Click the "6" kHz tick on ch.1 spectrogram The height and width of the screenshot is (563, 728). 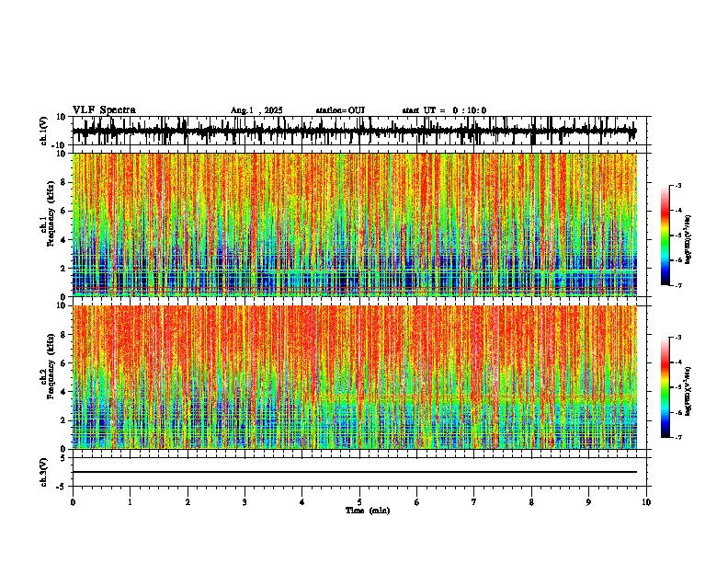(x=64, y=211)
